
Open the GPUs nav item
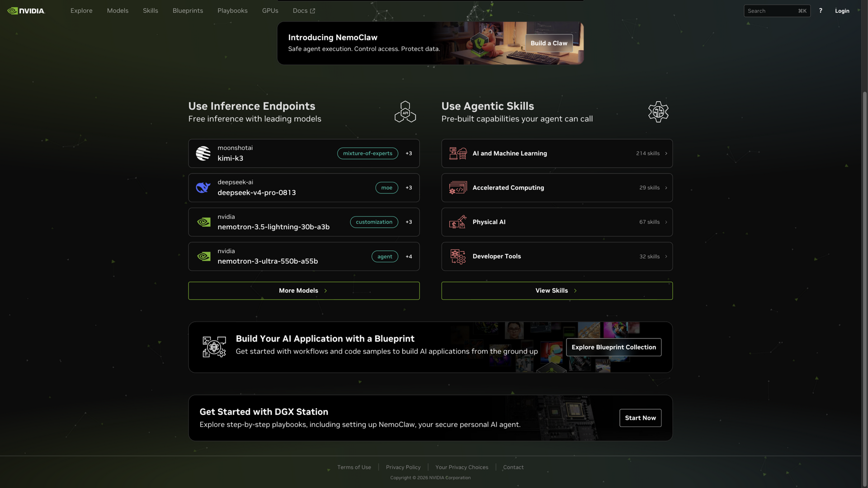270,11
